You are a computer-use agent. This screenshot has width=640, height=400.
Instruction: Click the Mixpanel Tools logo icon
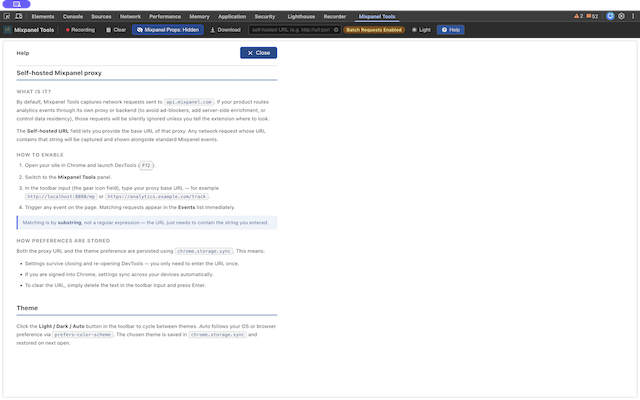click(x=7, y=30)
